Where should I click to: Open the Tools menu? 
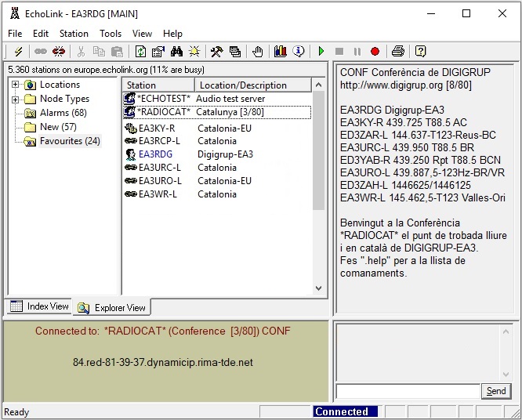111,34
